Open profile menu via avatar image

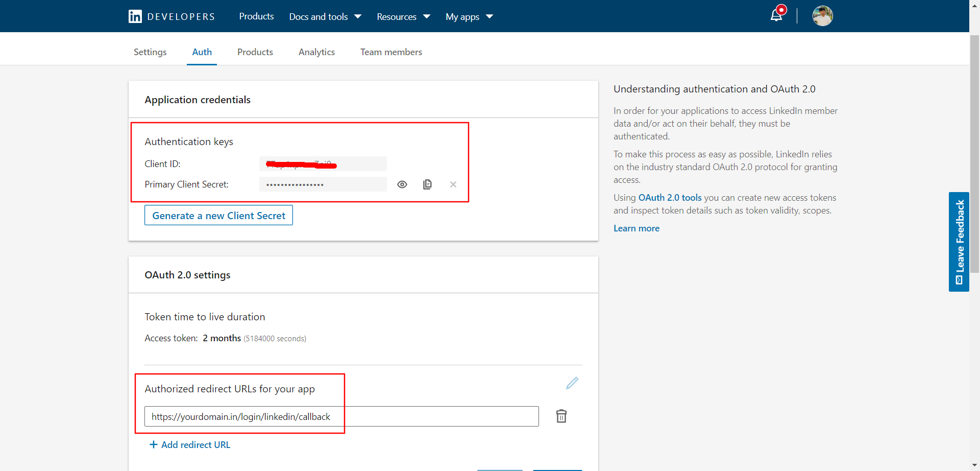tap(822, 16)
